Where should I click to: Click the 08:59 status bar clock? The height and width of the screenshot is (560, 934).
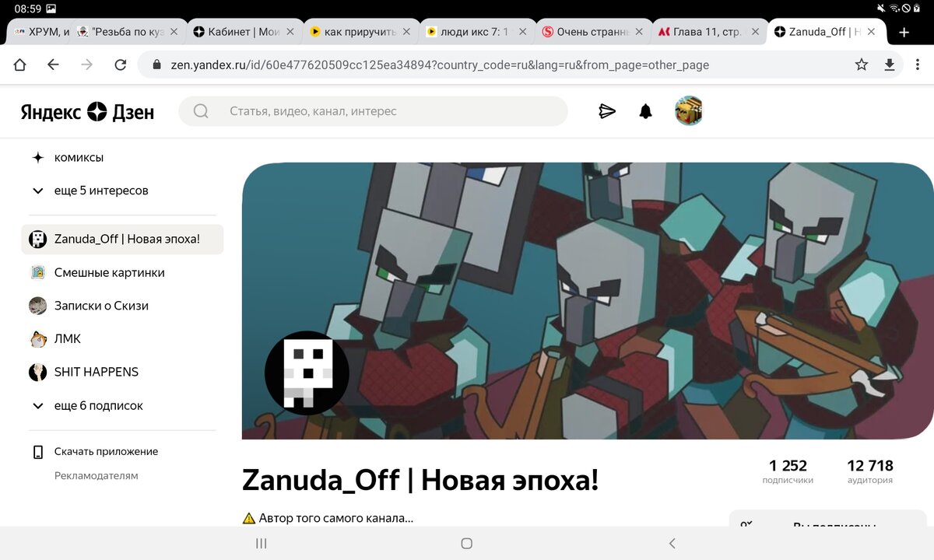pyautogui.click(x=27, y=9)
